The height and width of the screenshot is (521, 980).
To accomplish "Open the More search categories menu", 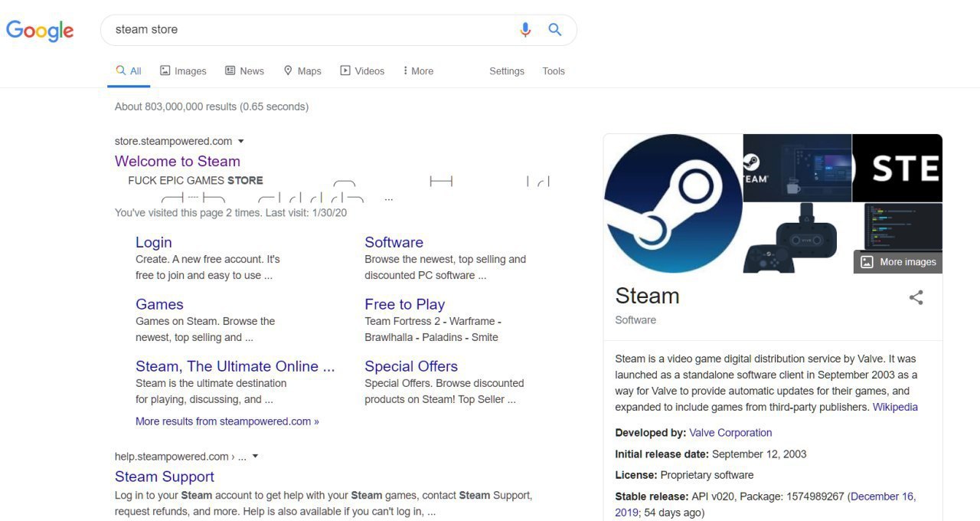I will [x=418, y=70].
